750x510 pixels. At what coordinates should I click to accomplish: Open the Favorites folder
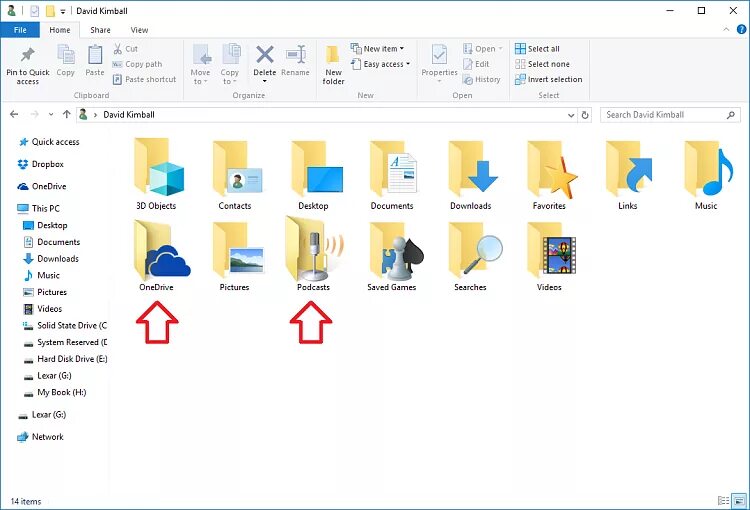pos(549,175)
